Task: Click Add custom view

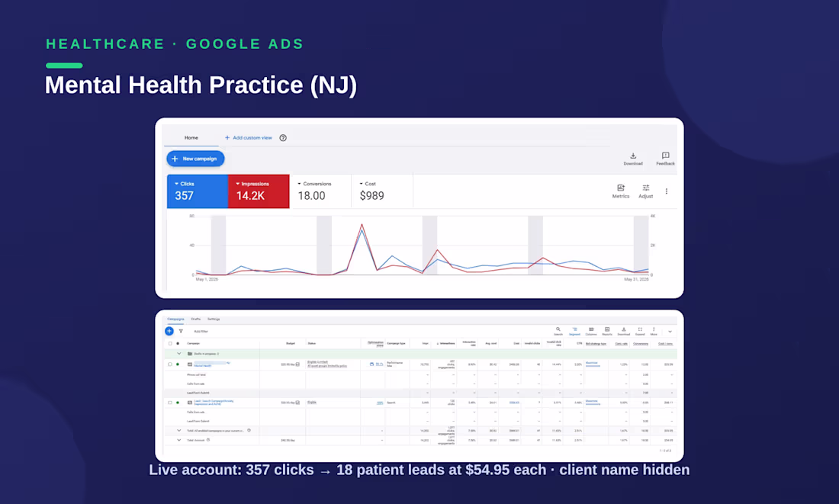Action: pos(249,138)
